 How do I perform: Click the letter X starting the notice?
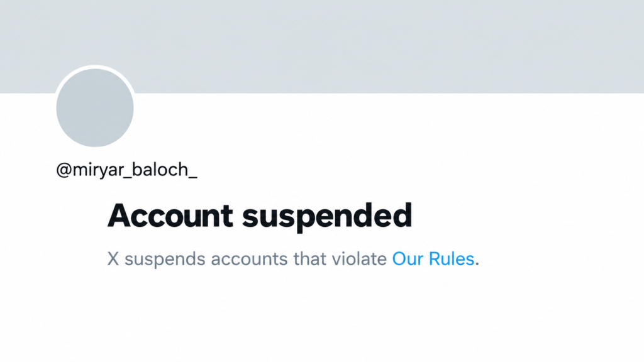[113, 259]
